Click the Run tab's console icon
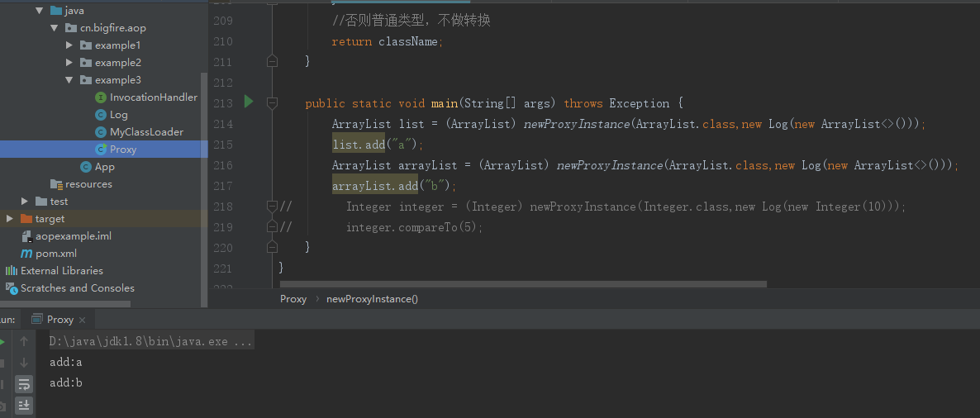980x418 pixels. 37,319
